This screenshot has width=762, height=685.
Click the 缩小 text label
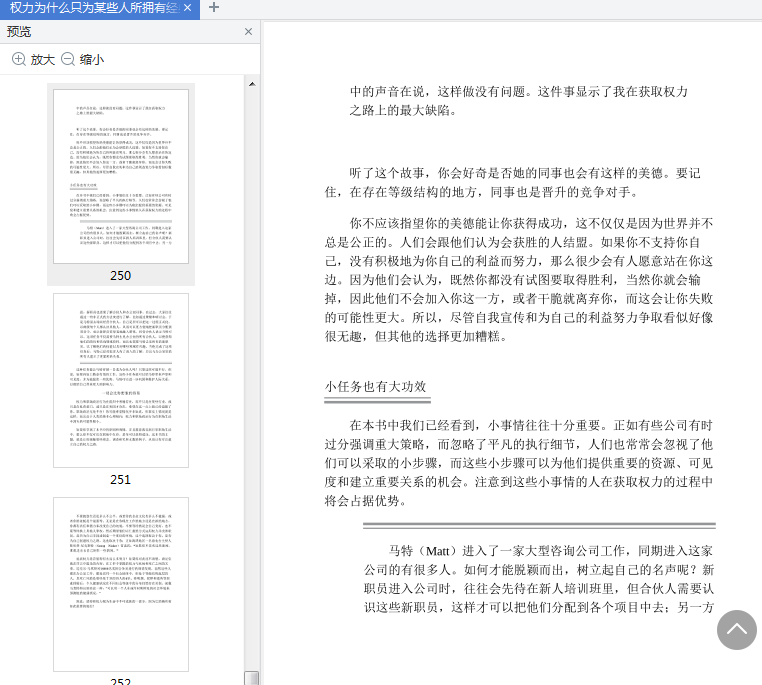click(92, 60)
